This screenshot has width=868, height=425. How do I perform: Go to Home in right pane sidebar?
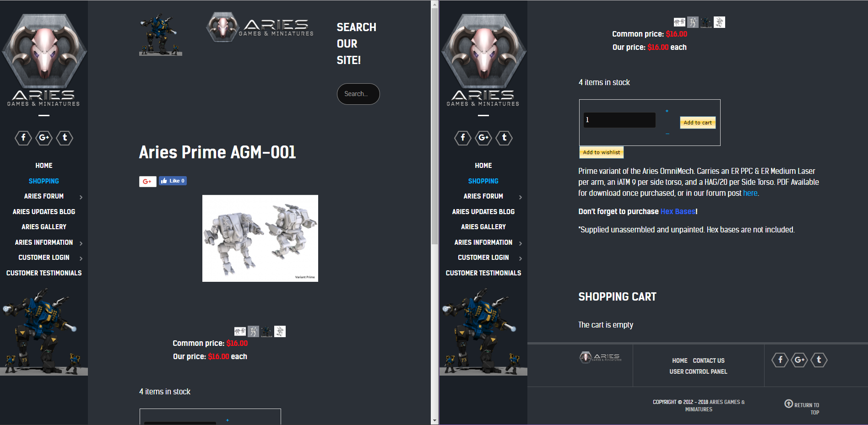pos(483,166)
